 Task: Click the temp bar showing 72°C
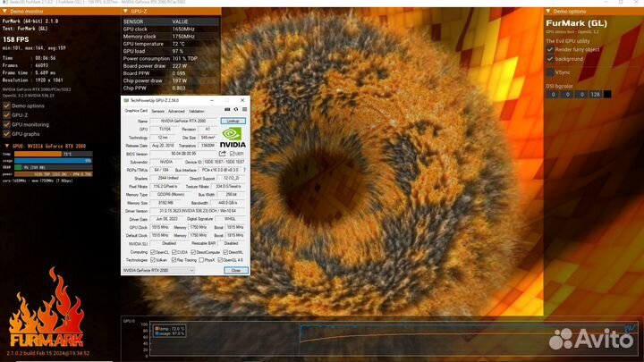[54, 154]
